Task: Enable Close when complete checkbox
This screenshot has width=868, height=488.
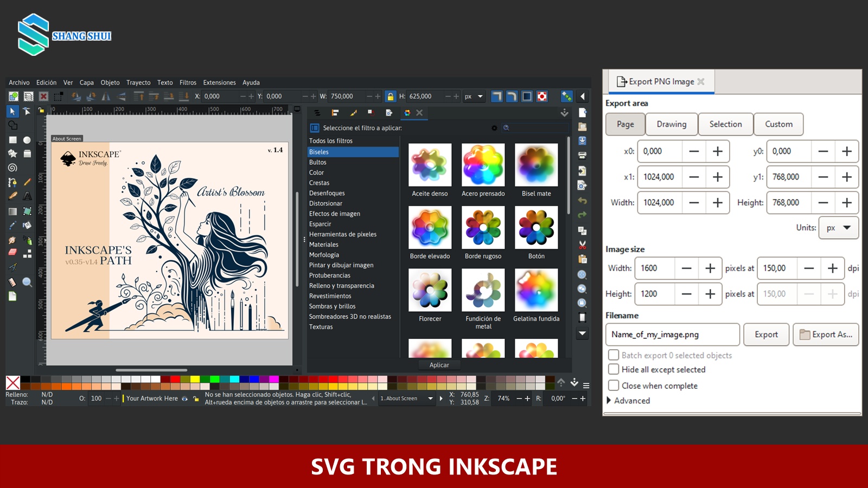Action: pos(614,386)
